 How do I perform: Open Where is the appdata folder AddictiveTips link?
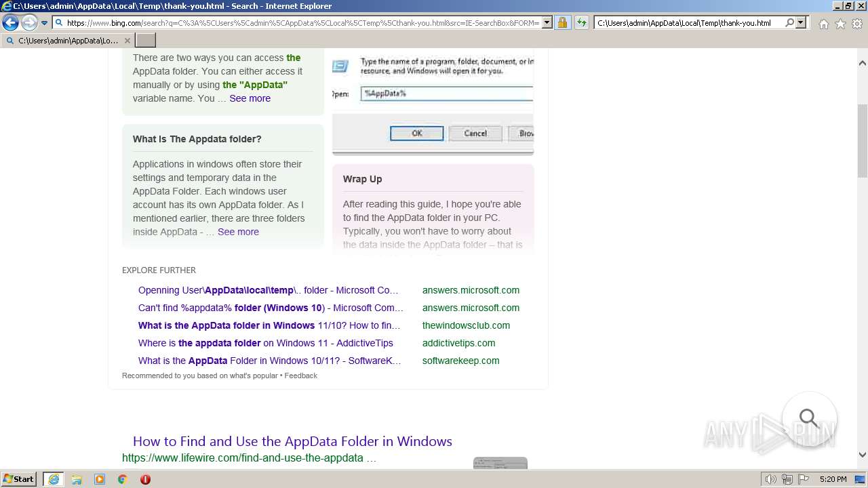click(266, 343)
